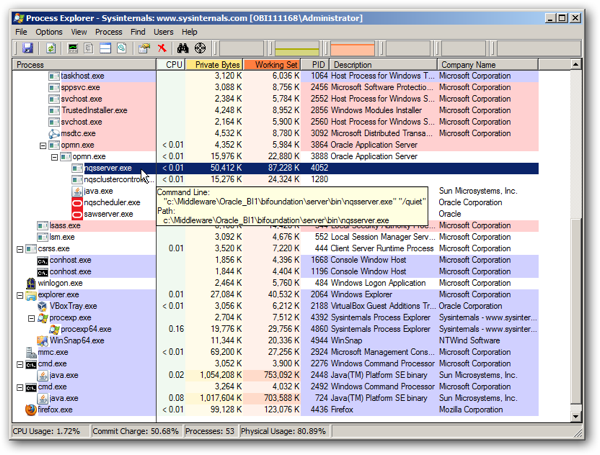The height and width of the screenshot is (455, 600).
Task: Select the lsass.exe process row
Action: [276, 226]
